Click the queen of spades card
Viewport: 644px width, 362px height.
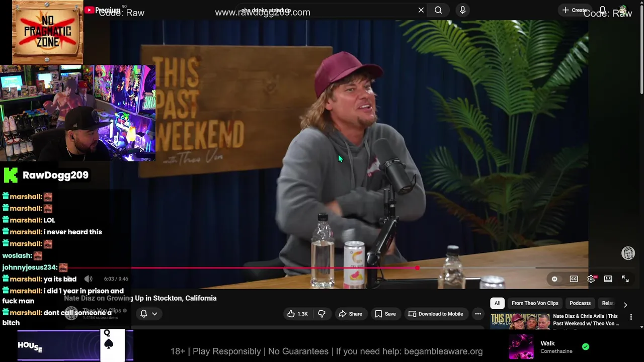pyautogui.click(x=112, y=345)
